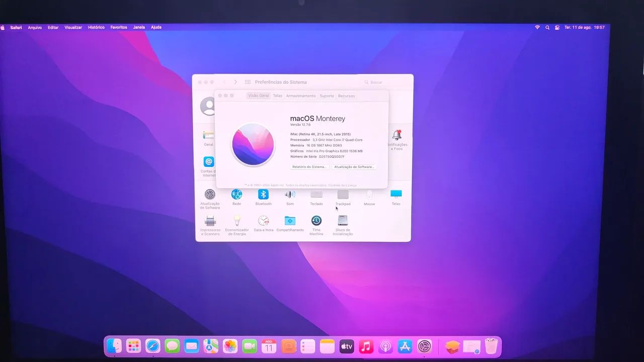Open Economizador de Energia pane

pos(236,225)
